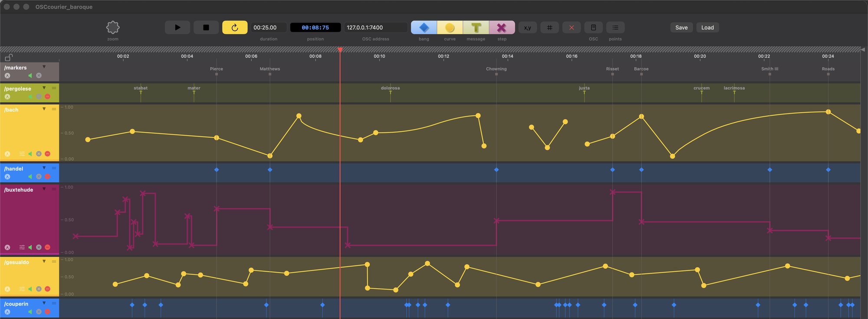Viewport: 868px width, 319px height.
Task: Open /buxtehude track range settings sliders icon
Action: click(22, 247)
